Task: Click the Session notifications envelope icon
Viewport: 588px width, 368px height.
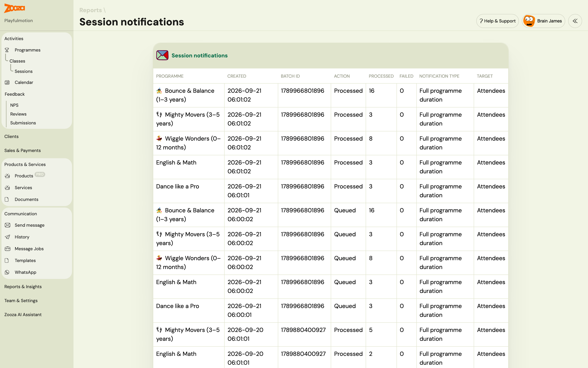Action: [x=162, y=55]
